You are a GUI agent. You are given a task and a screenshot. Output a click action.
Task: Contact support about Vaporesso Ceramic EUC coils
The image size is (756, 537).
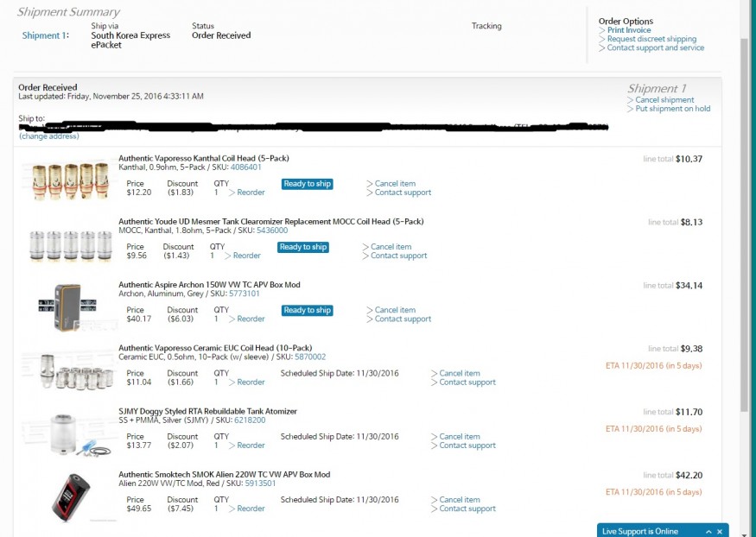click(x=467, y=382)
